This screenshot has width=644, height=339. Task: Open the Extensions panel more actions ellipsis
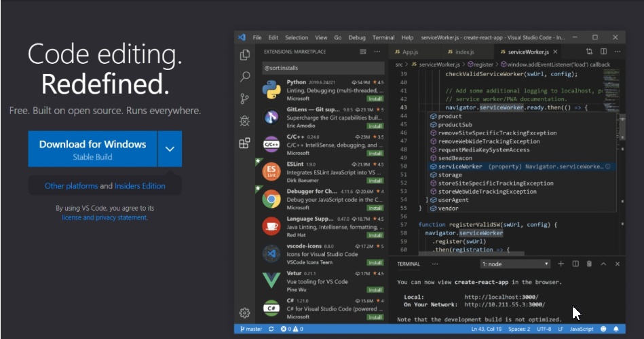377,52
